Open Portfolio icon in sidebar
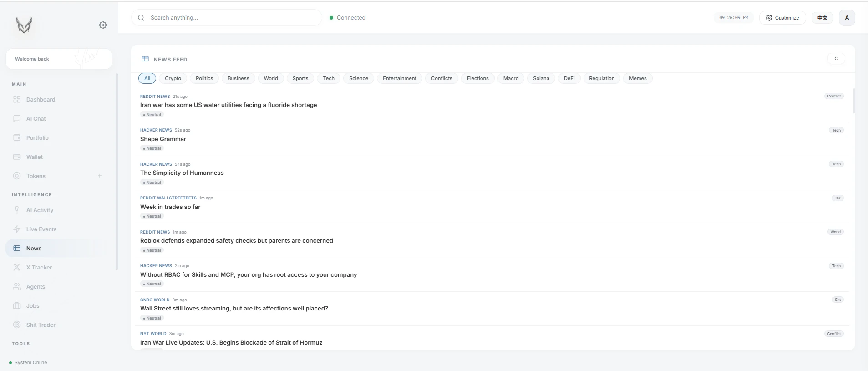The height and width of the screenshot is (371, 868). point(17,137)
